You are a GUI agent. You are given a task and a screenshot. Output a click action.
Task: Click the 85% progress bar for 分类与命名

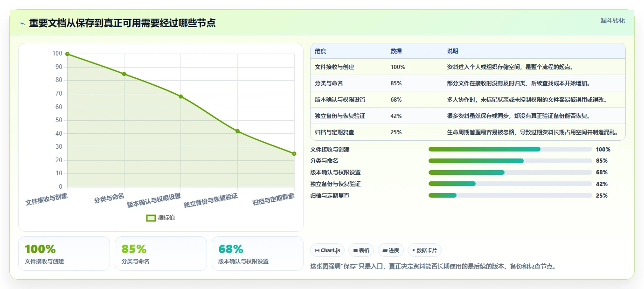(x=510, y=161)
